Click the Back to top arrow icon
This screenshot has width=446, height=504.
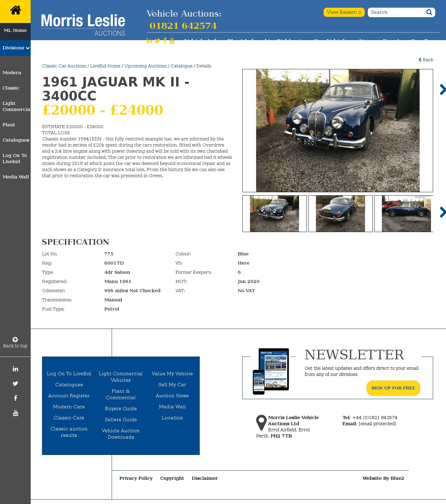(x=15, y=339)
